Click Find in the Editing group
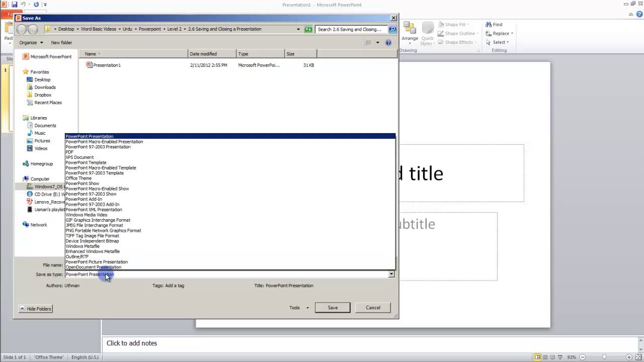Image resolution: width=644 pixels, height=362 pixels. click(494, 25)
